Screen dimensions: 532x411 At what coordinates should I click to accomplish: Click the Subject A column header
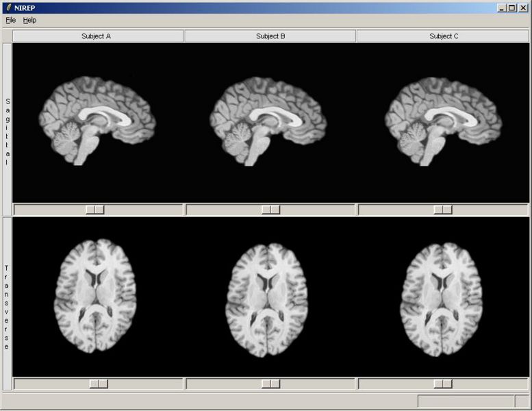pos(98,36)
